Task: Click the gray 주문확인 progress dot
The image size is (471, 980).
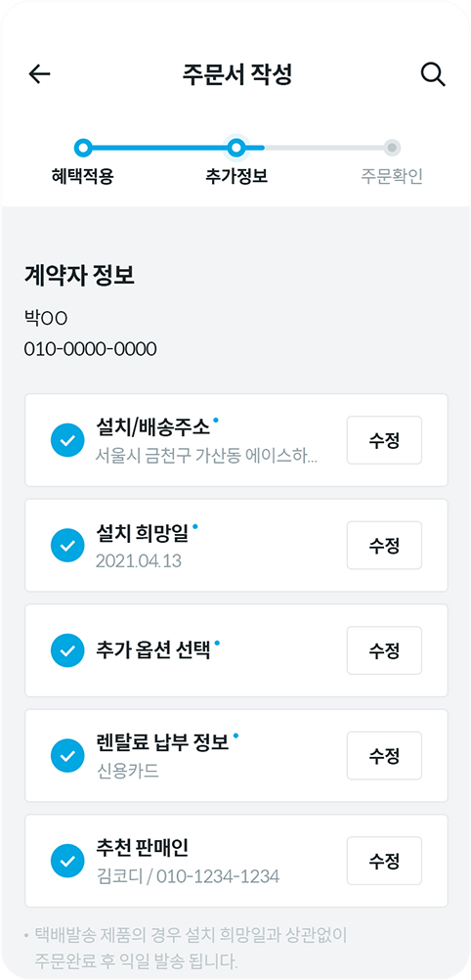Action: pos(392,148)
